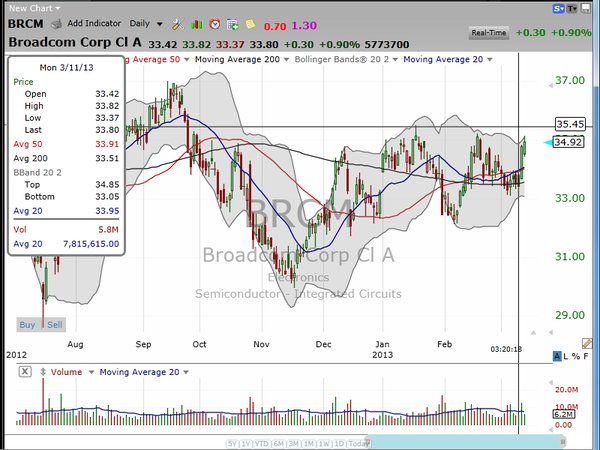Image resolution: width=600 pixels, height=450 pixels.
Task: Click the +0.90% change beside Real-Time
Action: [571, 33]
